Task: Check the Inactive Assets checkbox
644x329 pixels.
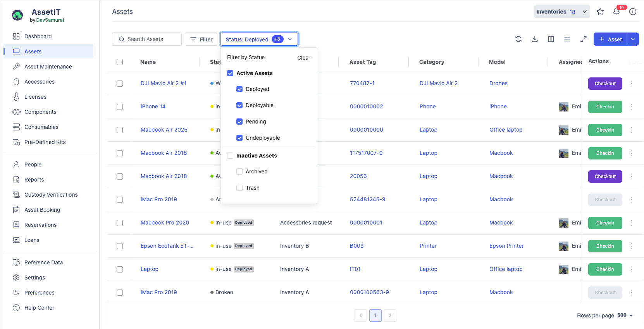Action: coord(230,156)
